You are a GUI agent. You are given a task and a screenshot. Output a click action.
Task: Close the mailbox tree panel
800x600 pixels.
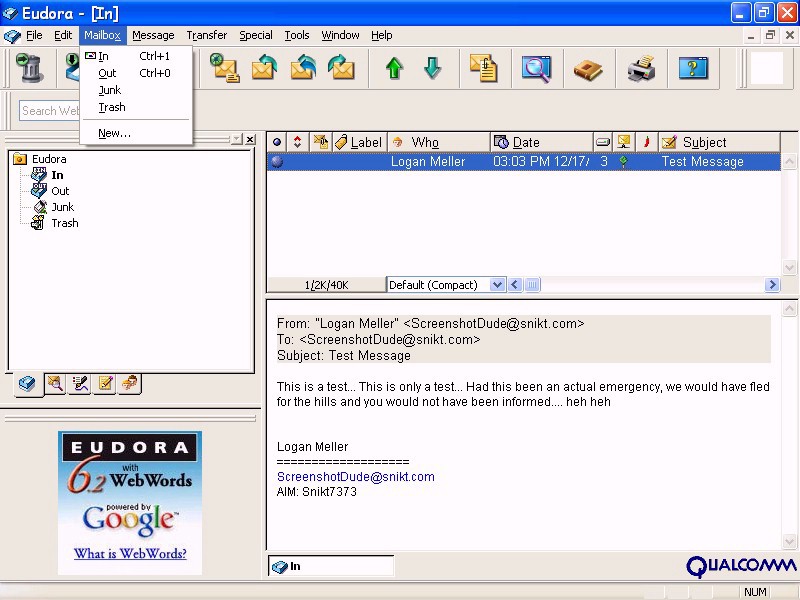point(250,139)
